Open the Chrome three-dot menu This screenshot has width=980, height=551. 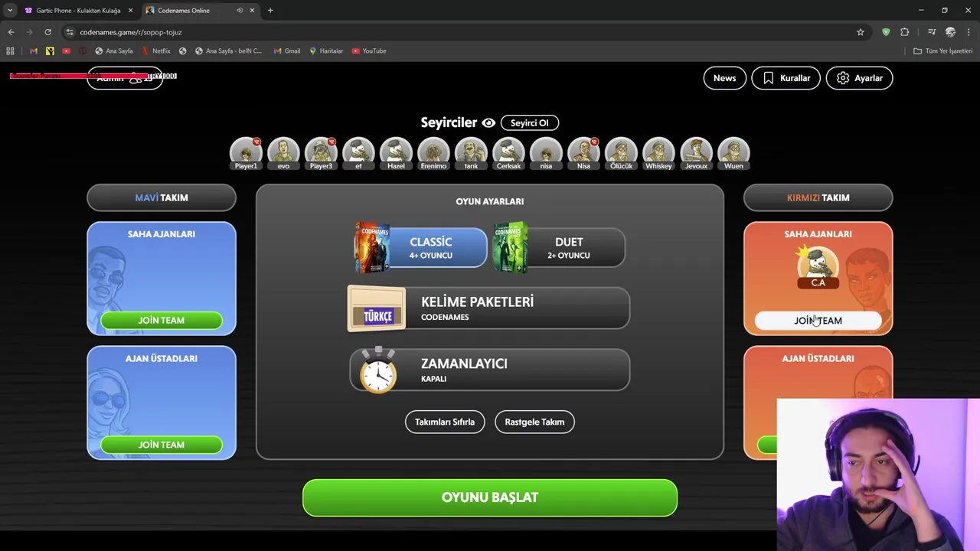[969, 32]
